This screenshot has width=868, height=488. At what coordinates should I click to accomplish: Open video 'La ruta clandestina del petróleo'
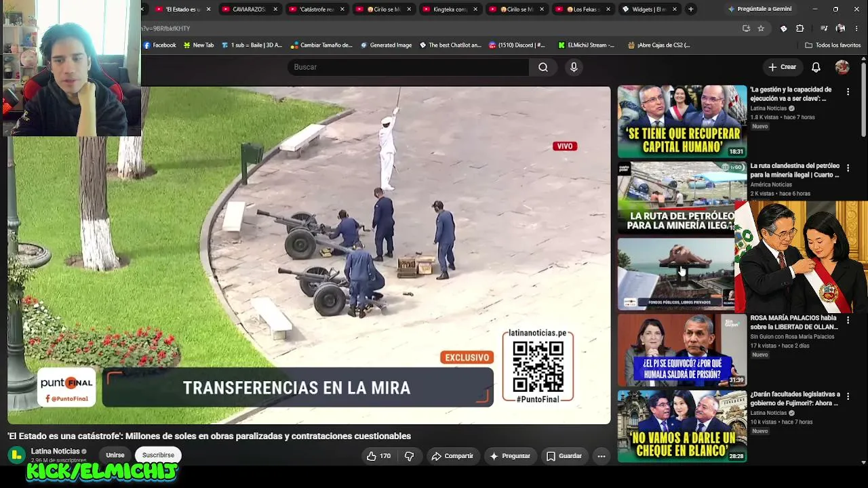tap(795, 170)
